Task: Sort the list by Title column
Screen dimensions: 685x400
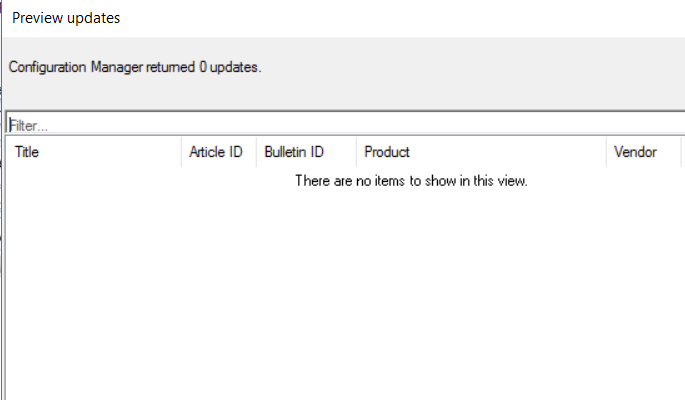Action: pos(93,152)
